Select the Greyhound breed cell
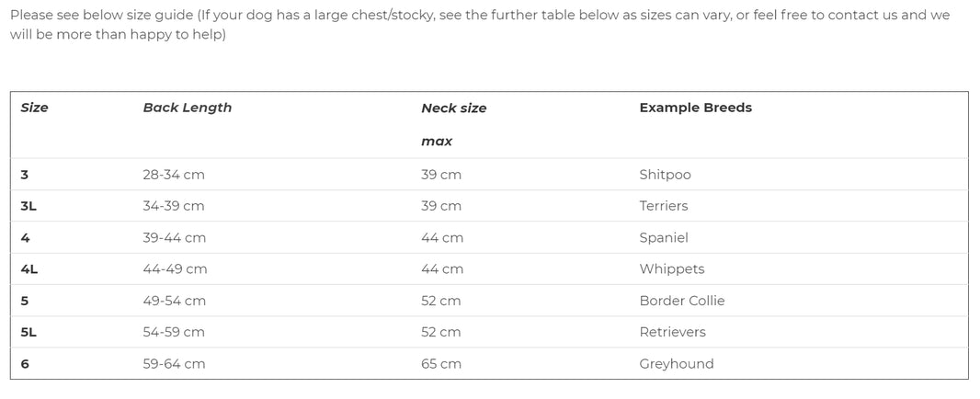Image resolution: width=980 pixels, height=399 pixels. [676, 364]
